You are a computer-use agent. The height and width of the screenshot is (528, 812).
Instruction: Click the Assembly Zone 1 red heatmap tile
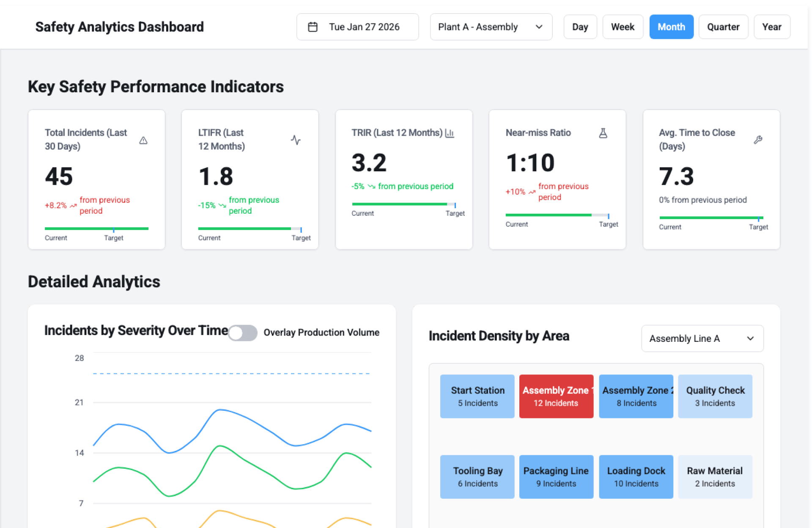point(556,396)
